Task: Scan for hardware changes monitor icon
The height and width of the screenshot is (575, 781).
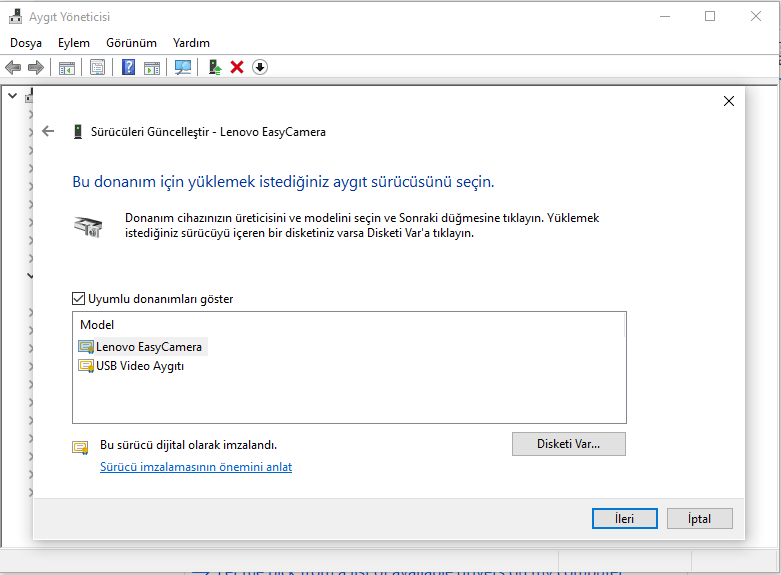Action: coord(182,67)
